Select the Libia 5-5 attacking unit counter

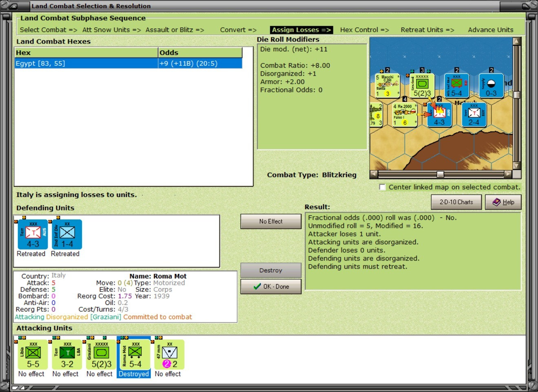pyautogui.click(x=33, y=355)
